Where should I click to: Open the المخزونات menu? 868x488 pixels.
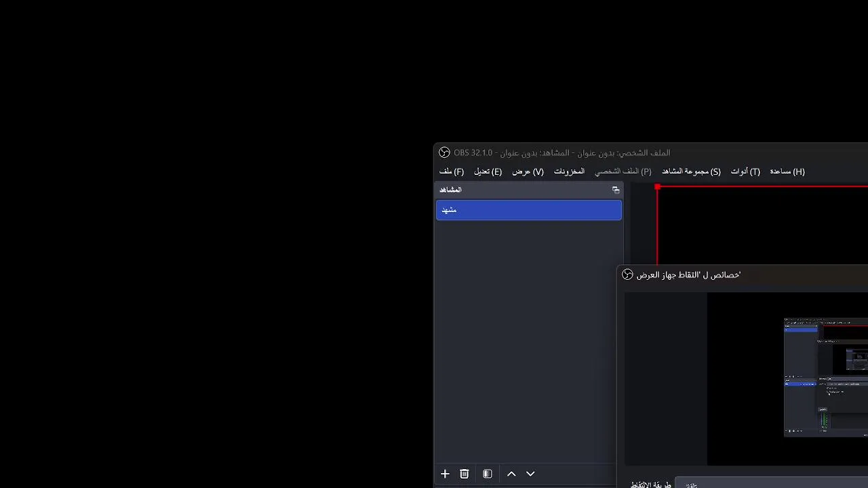coord(569,171)
